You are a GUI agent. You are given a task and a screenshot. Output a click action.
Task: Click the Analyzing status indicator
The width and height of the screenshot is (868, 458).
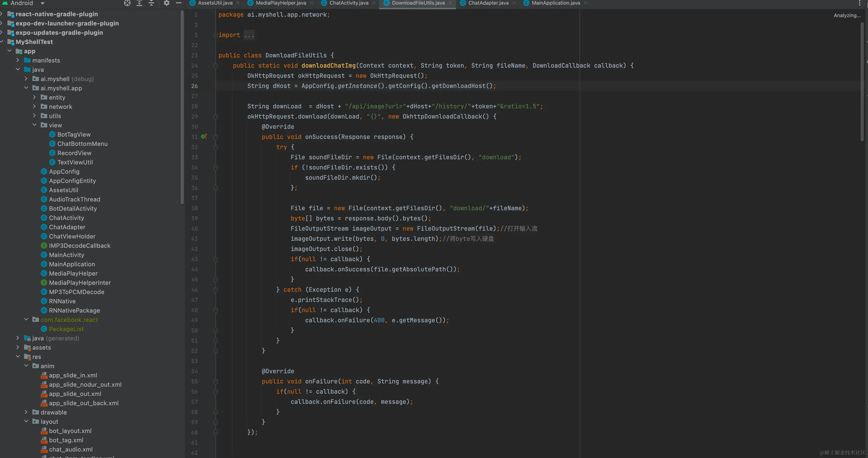[x=847, y=15]
